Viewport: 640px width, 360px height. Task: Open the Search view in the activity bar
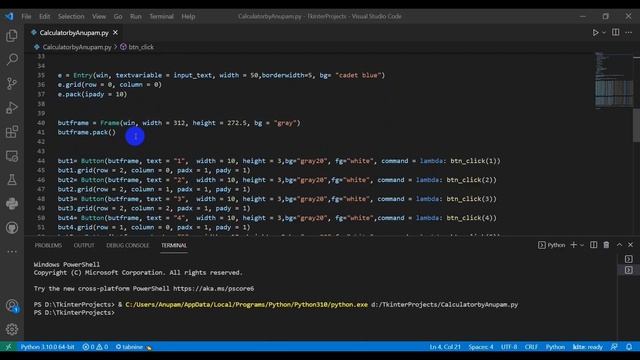pyautogui.click(x=12, y=60)
